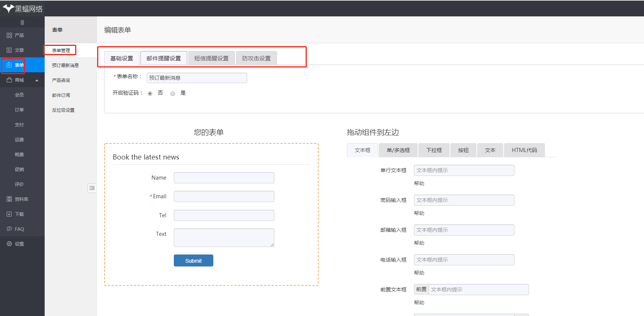The width and height of the screenshot is (644, 316).
Task: Click the 表单名称 input field
Action: [197, 78]
